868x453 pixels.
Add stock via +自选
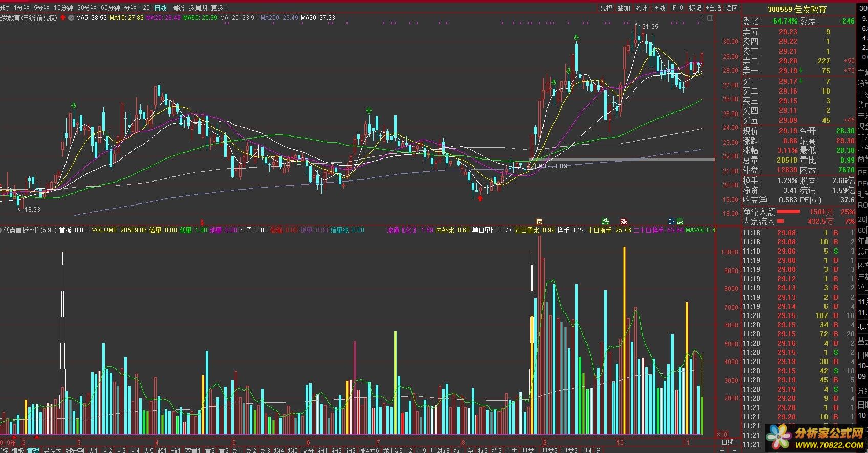tap(713, 8)
